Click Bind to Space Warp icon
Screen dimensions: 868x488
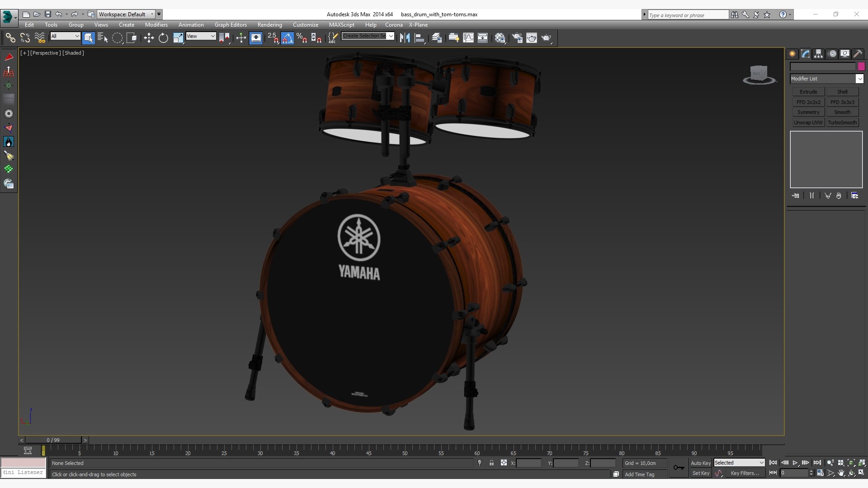[x=40, y=38]
